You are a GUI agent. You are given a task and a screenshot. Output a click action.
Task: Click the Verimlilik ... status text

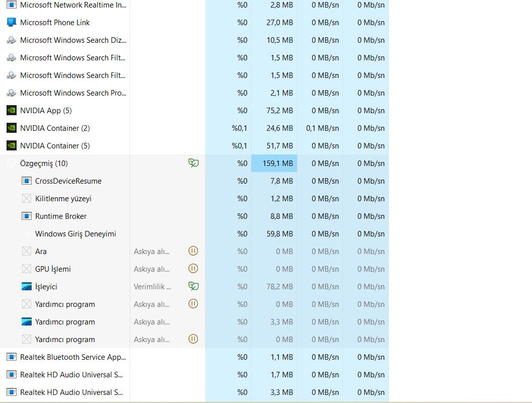pos(152,287)
